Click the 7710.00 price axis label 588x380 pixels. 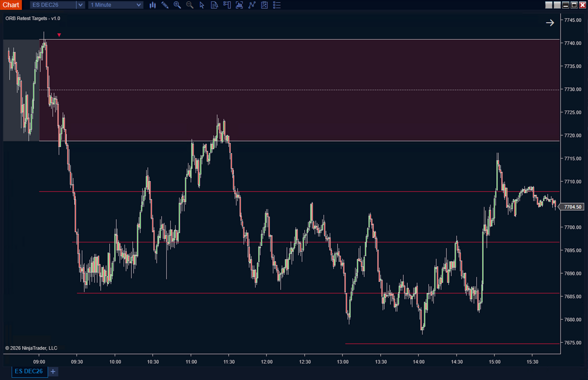coord(572,182)
